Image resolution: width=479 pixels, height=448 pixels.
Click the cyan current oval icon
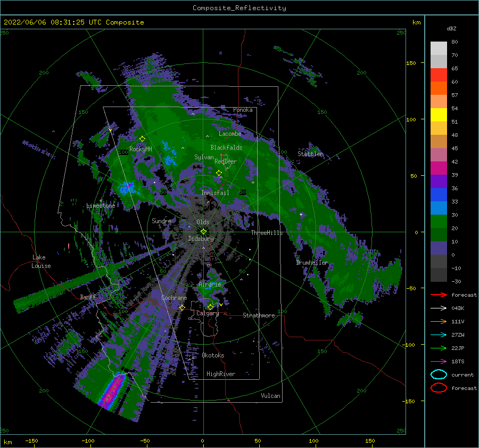(x=439, y=374)
